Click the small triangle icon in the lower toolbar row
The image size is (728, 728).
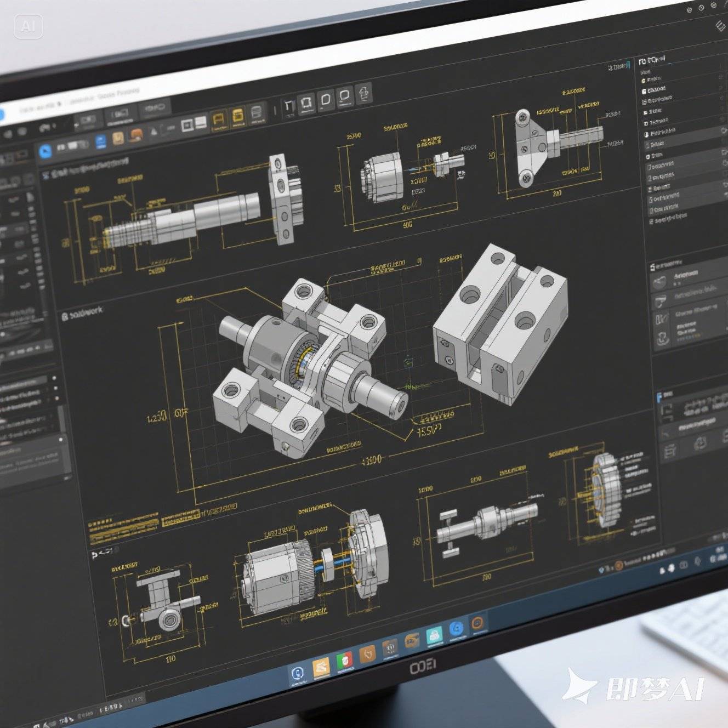click(x=154, y=132)
